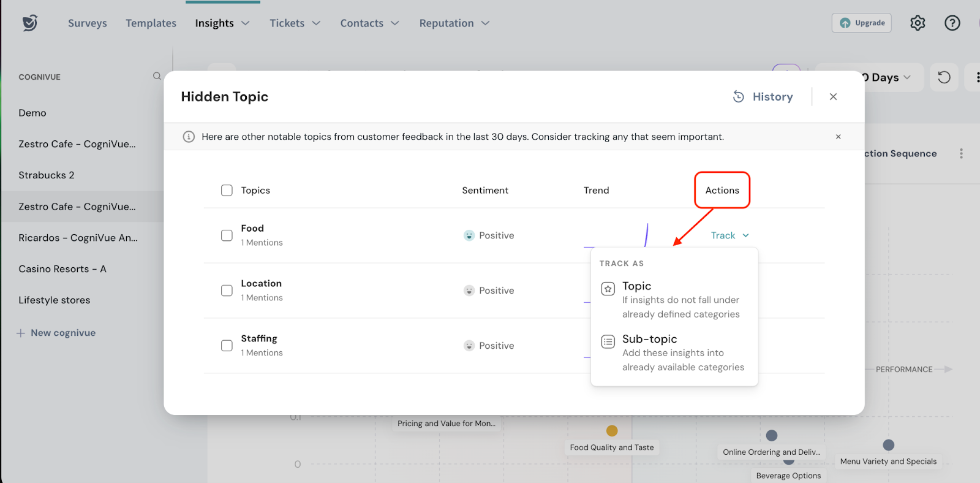Check the Food topic checkbox
980x483 pixels.
pos(227,235)
